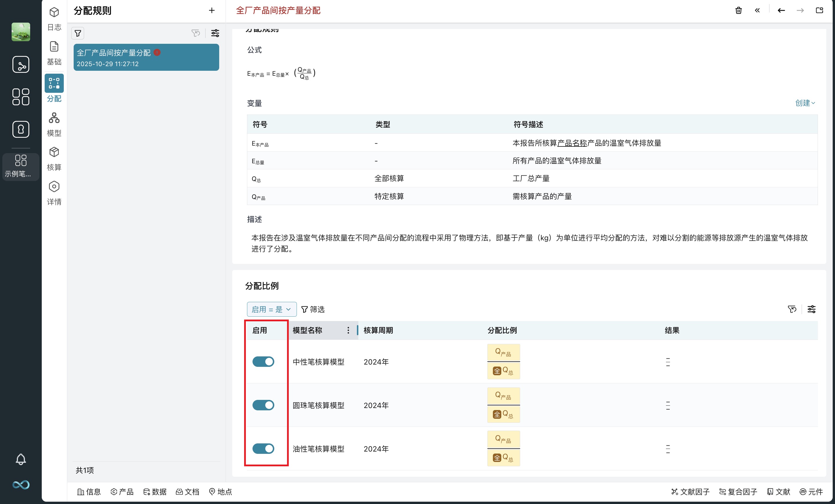Click the filter funnel icon in rule list
Image resolution: width=835 pixels, height=504 pixels.
(x=78, y=33)
